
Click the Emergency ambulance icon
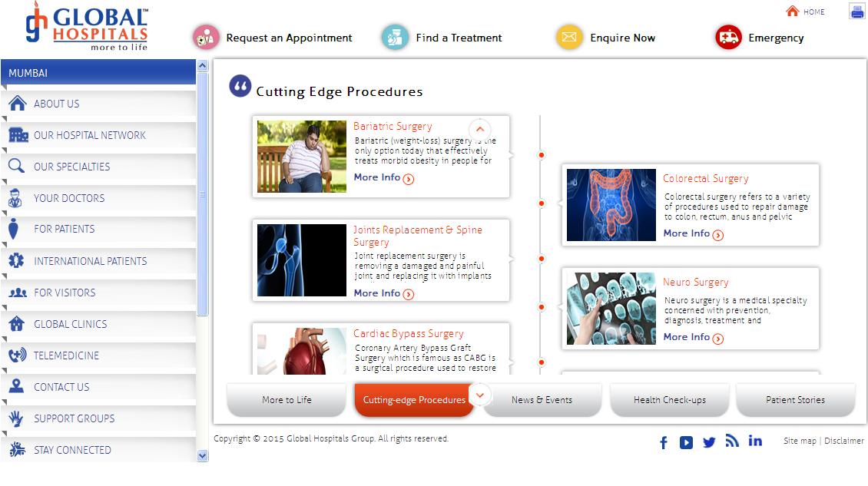pos(728,37)
